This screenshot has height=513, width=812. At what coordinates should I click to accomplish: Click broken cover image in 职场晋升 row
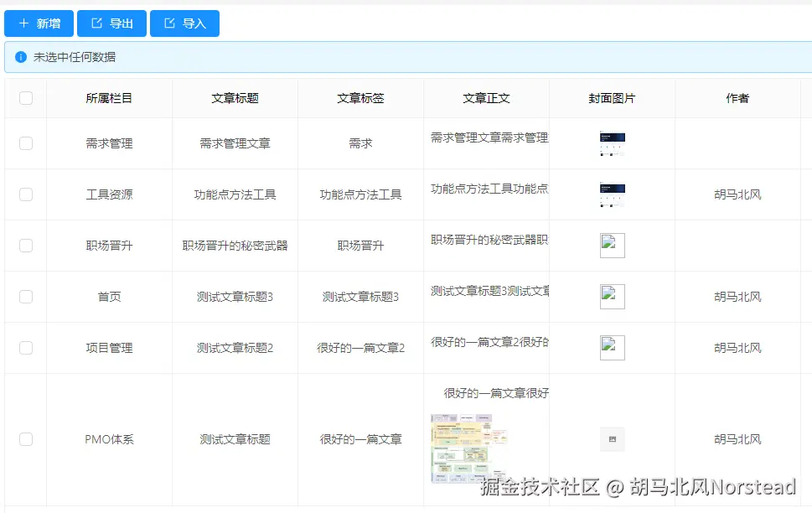[x=612, y=245]
